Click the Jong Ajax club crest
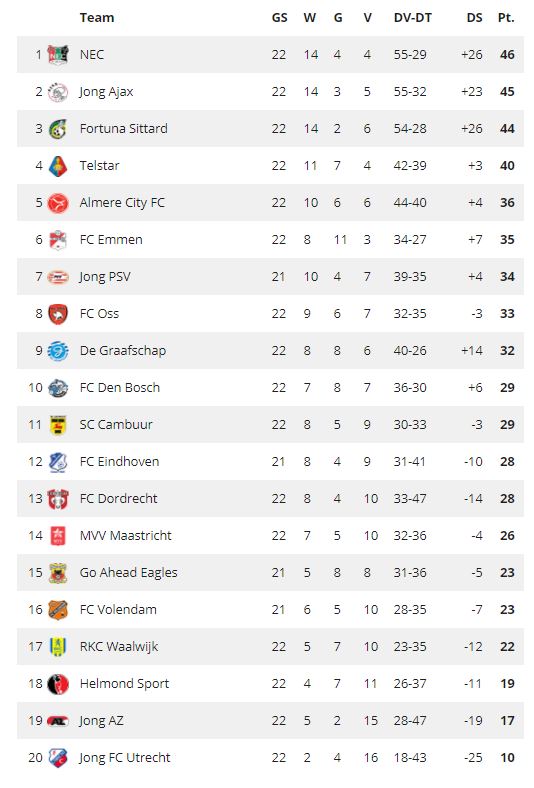Image resolution: width=534 pixels, height=788 pixels. pyautogui.click(x=58, y=91)
